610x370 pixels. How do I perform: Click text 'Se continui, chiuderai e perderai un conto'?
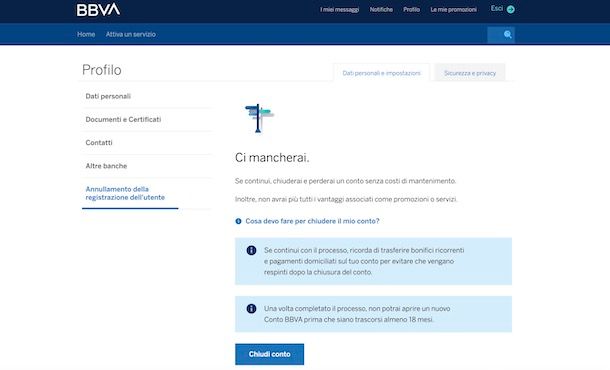point(300,181)
